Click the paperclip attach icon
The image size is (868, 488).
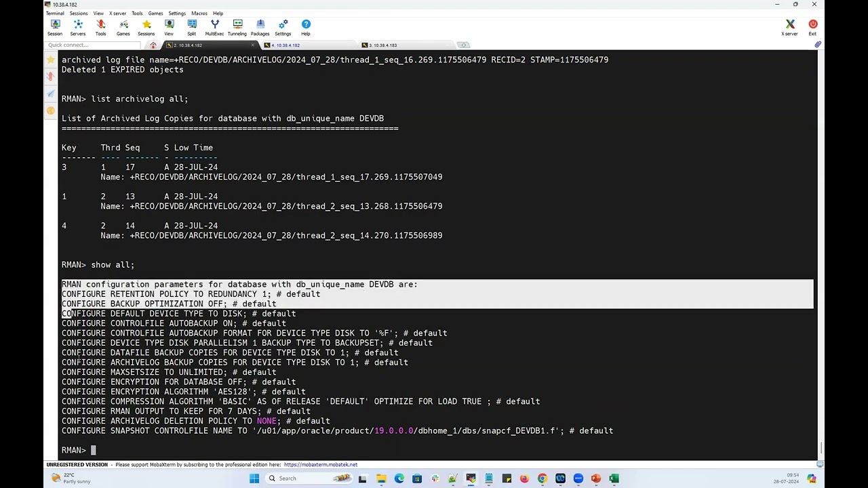click(818, 45)
